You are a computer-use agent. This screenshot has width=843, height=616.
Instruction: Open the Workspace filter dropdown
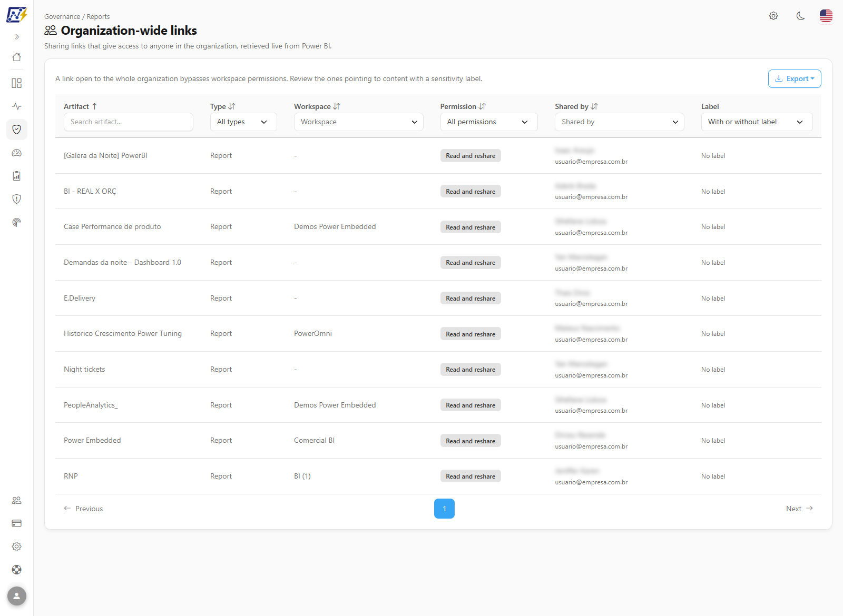tap(359, 122)
